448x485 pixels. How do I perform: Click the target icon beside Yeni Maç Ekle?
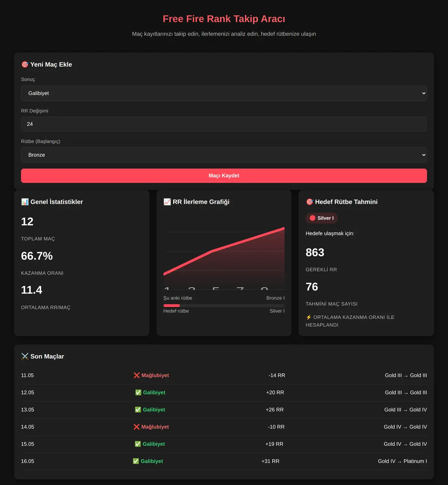tap(25, 65)
